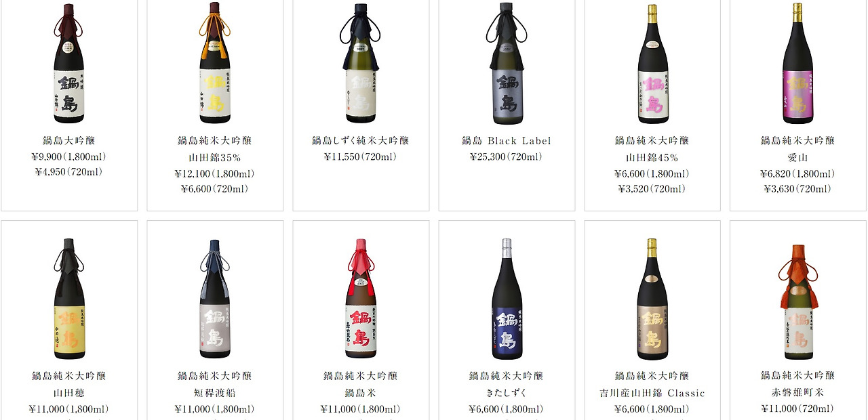This screenshot has width=868, height=420.
Task: Select the 山田錦35% bottle with gold cord
Action: (x=215, y=64)
